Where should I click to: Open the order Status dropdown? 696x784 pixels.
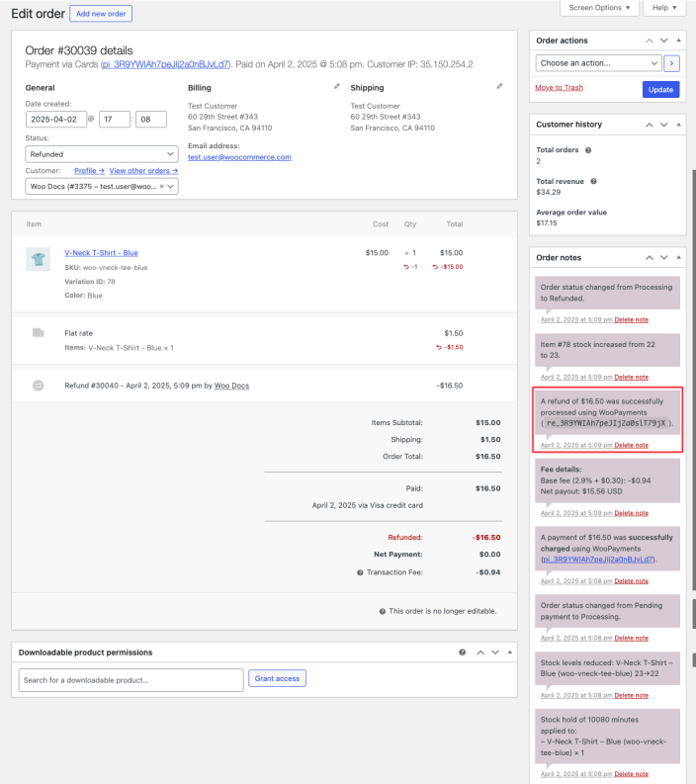pos(102,154)
